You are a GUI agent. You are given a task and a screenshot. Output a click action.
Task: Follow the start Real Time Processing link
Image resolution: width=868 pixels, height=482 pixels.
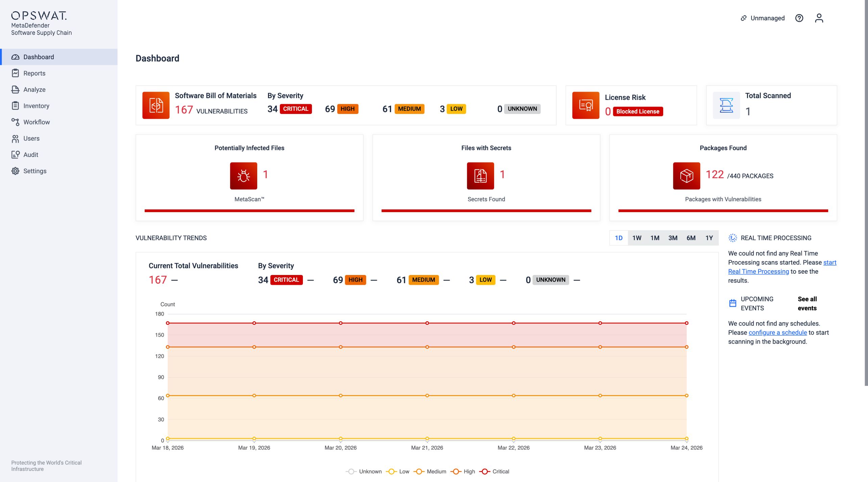(782, 267)
